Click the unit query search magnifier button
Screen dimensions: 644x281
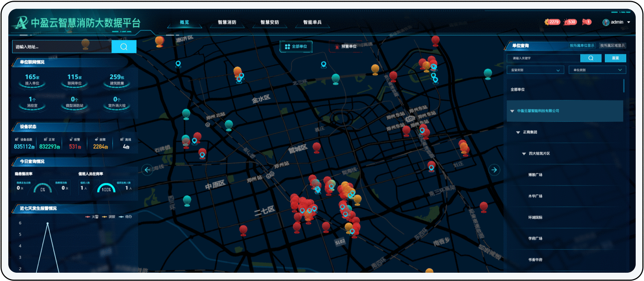[x=591, y=58]
